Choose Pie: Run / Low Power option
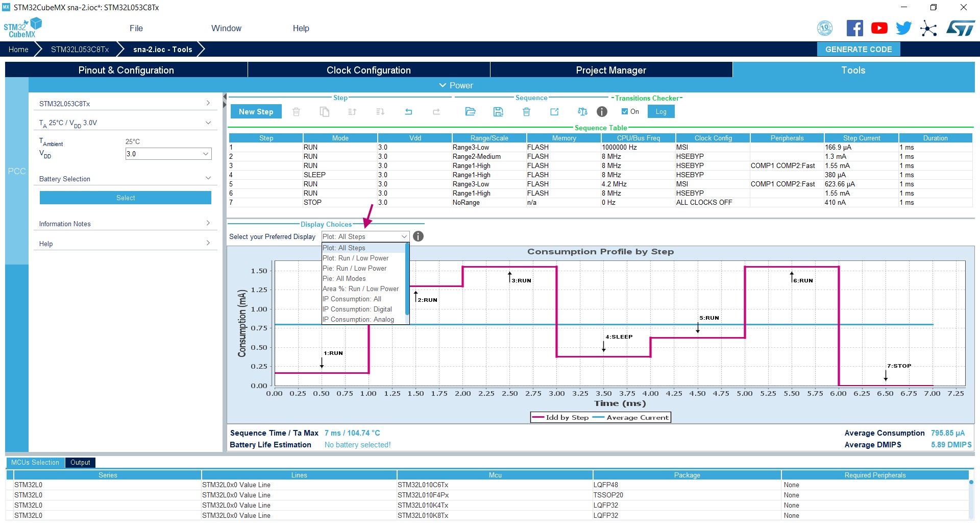This screenshot has height=526, width=980. pyautogui.click(x=363, y=269)
